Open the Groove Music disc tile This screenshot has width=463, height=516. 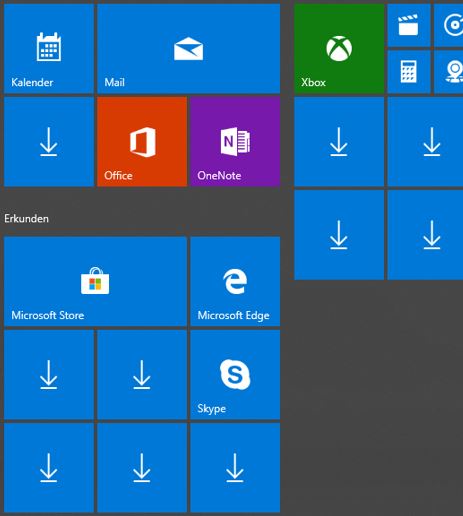(x=449, y=25)
